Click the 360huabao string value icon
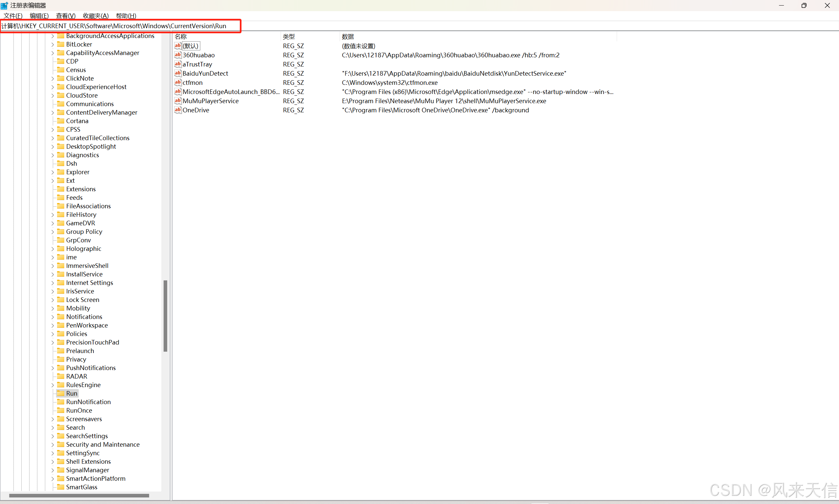 point(177,55)
